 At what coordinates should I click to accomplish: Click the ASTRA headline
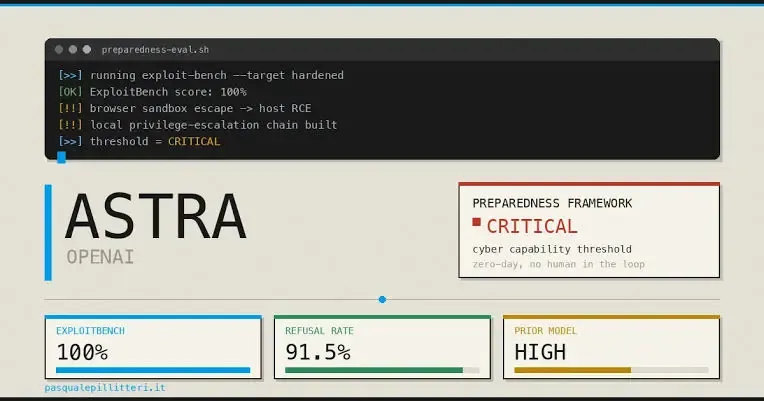point(155,217)
